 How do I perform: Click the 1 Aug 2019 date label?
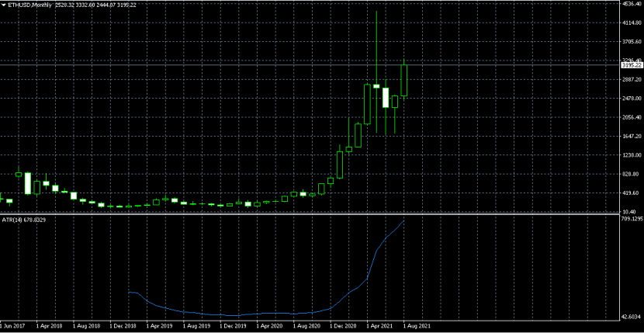point(196,325)
